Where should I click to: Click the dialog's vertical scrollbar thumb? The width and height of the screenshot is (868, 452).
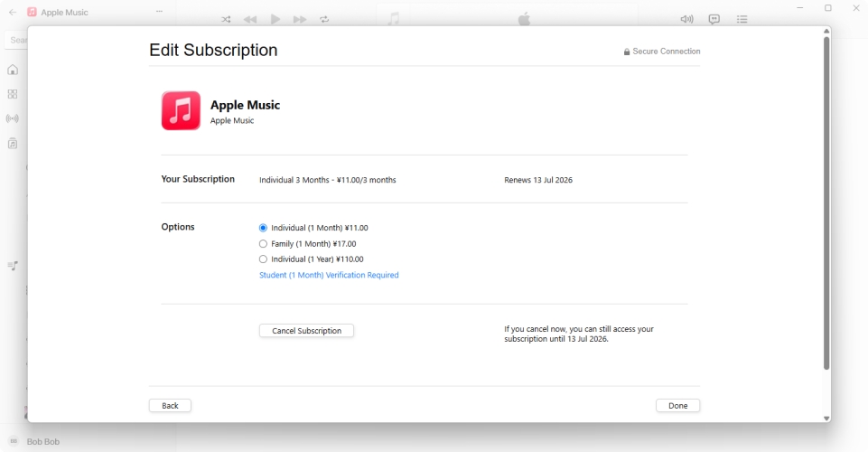click(826, 203)
